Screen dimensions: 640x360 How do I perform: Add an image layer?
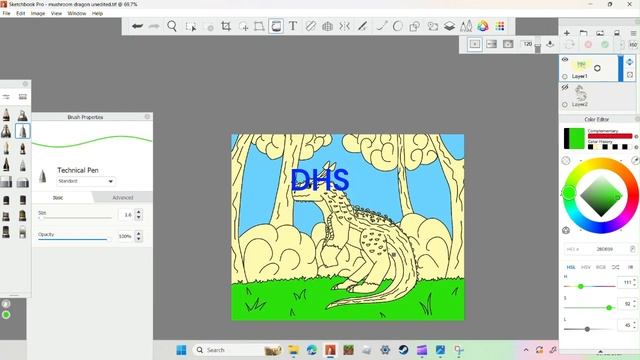(600, 33)
